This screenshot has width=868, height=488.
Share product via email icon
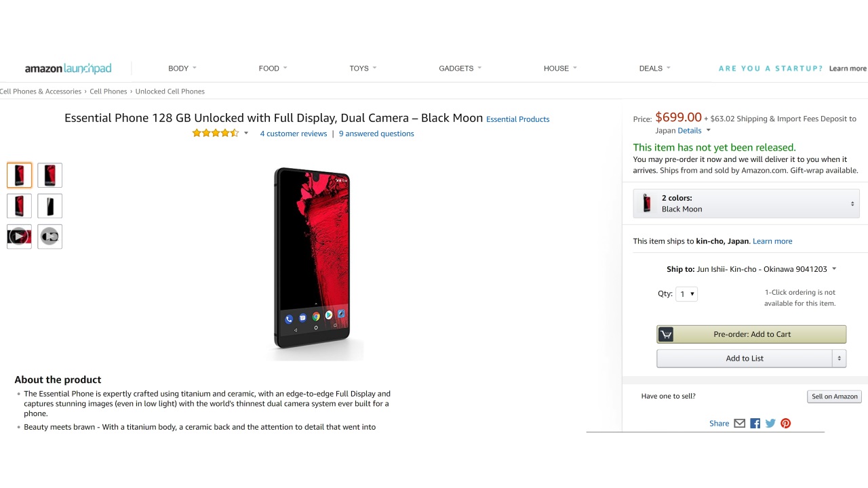[x=739, y=424]
